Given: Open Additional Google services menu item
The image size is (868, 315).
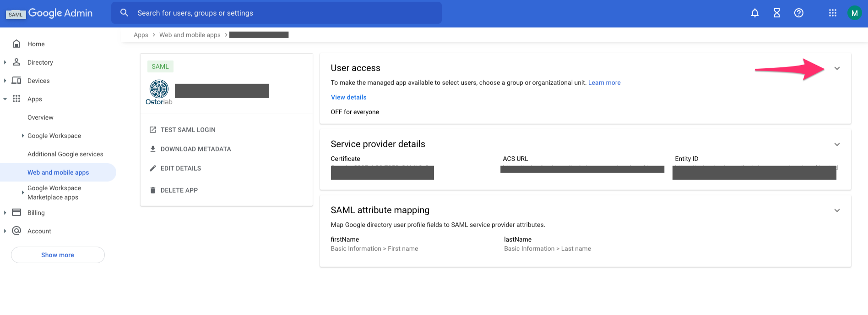Looking at the screenshot, I should click(x=65, y=154).
